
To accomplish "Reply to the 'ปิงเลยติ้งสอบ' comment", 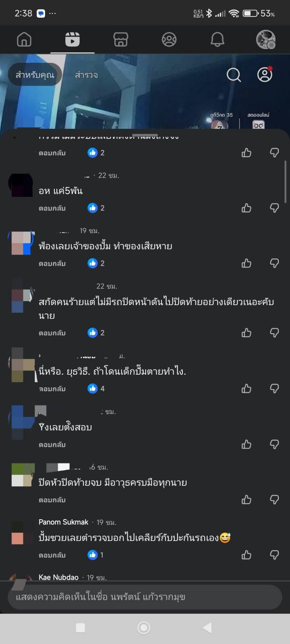I will 52,445.
